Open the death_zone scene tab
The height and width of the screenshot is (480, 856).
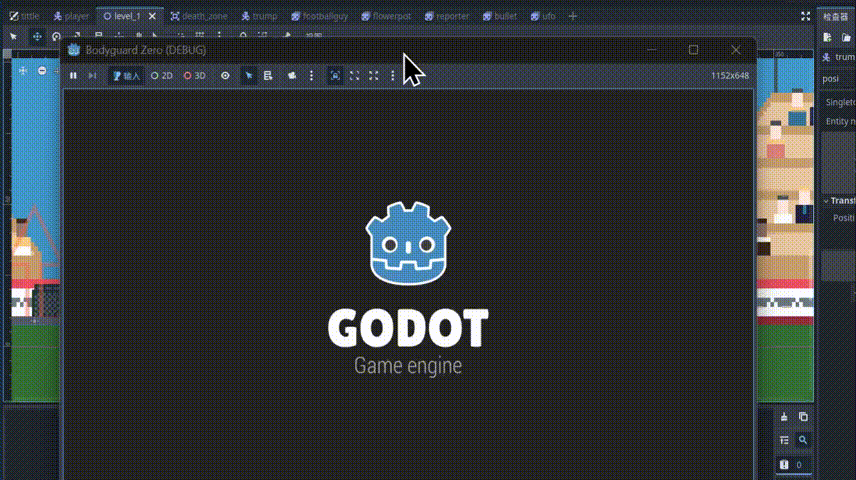point(199,16)
